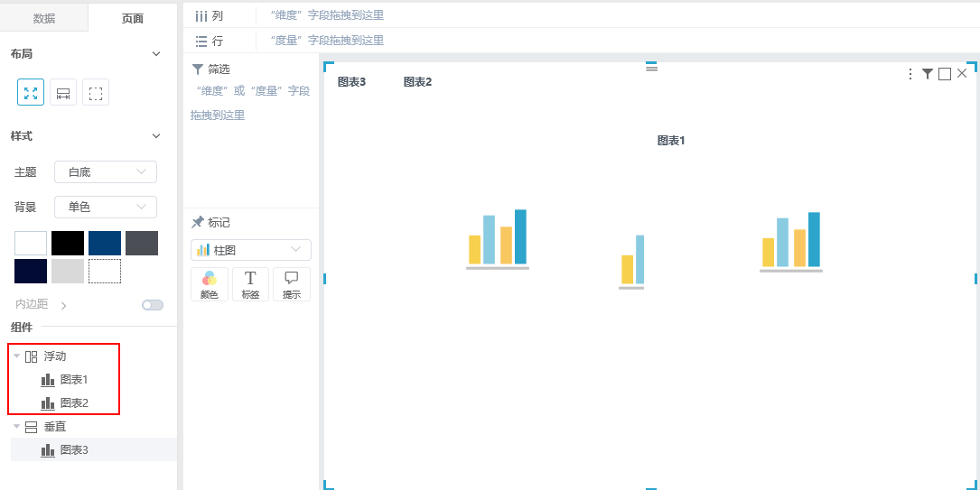The image size is (980, 490).
Task: Select 图表1 in the component tree
Action: [x=74, y=380]
